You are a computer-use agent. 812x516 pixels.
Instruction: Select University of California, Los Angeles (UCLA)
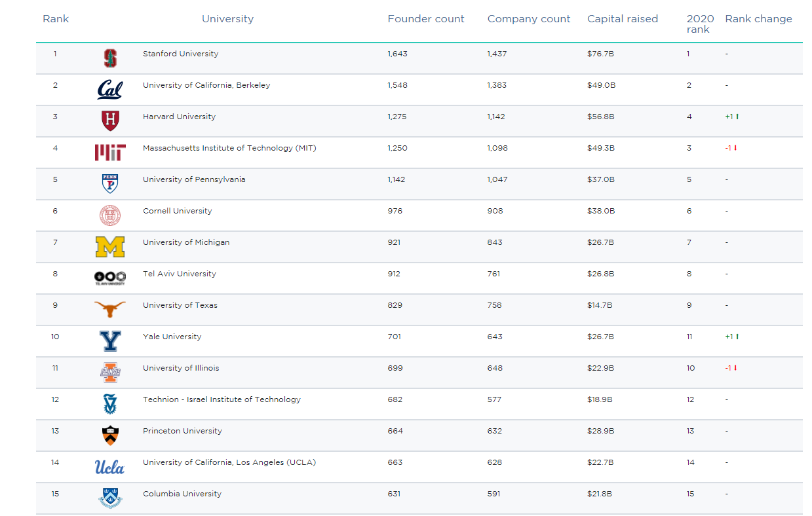pyautogui.click(x=229, y=462)
